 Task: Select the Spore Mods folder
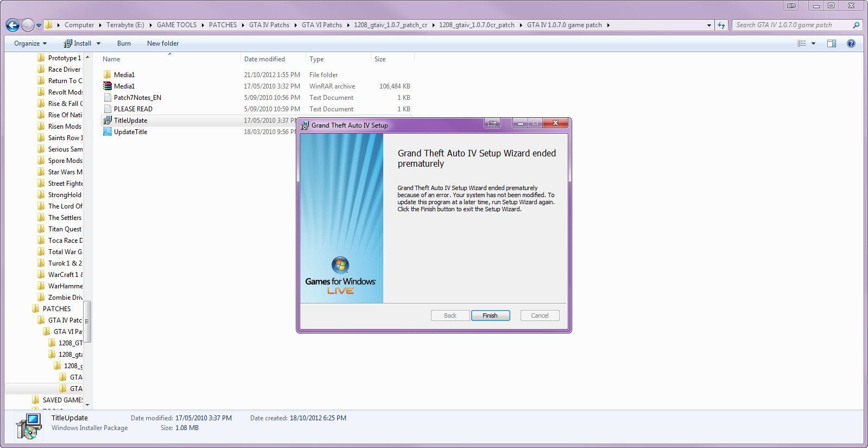pos(65,161)
